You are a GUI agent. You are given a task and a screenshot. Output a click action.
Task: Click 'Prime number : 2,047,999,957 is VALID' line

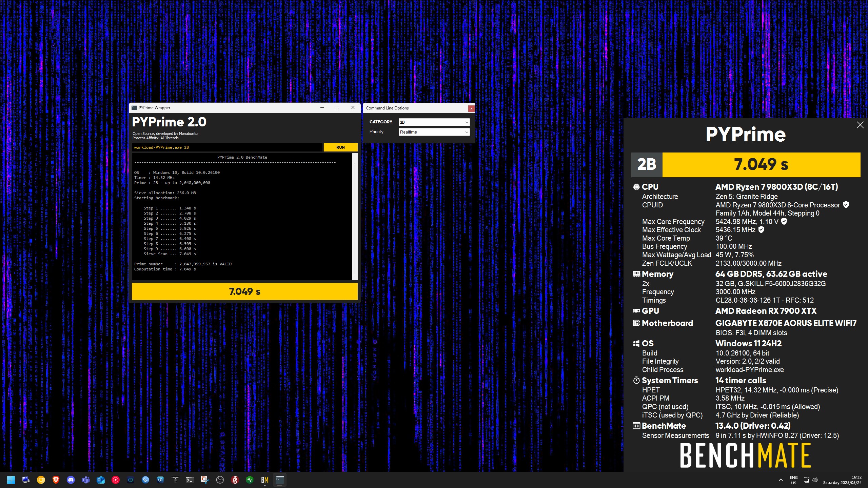point(183,264)
